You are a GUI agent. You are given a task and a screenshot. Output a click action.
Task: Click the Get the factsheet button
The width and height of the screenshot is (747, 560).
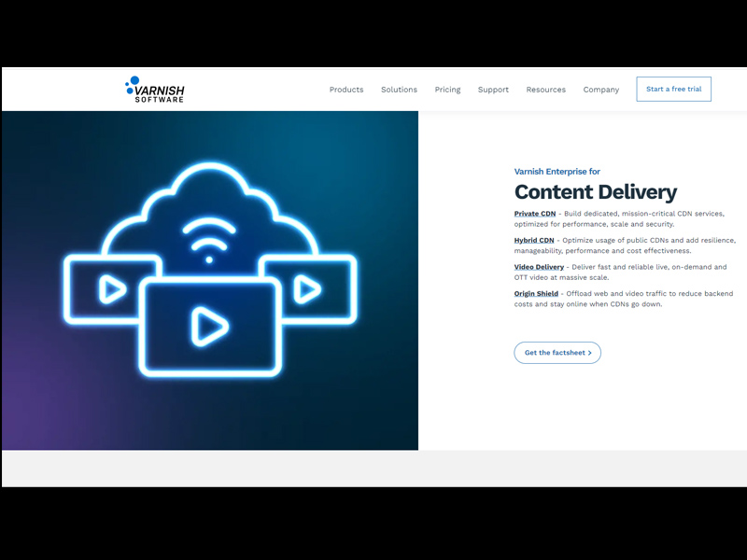click(x=557, y=353)
